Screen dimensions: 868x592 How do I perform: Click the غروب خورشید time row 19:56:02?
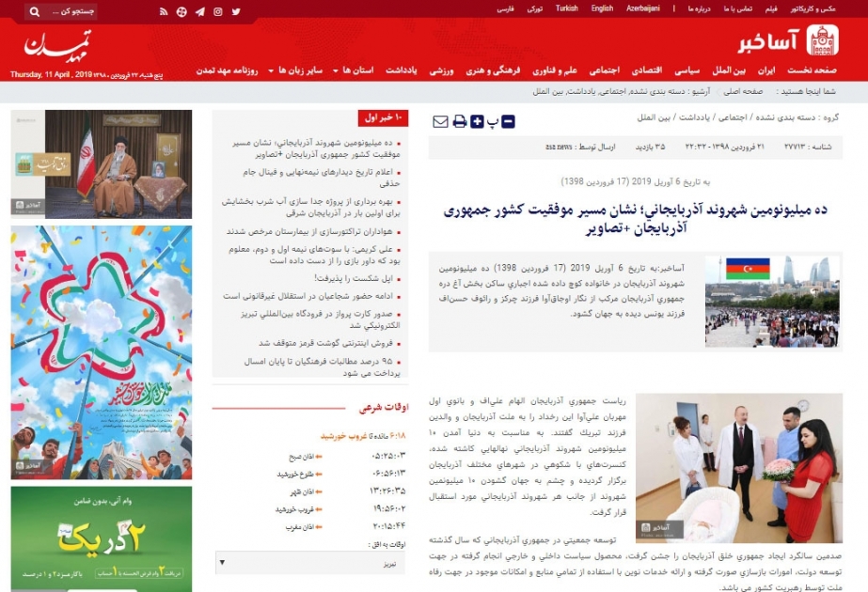[x=340, y=509]
